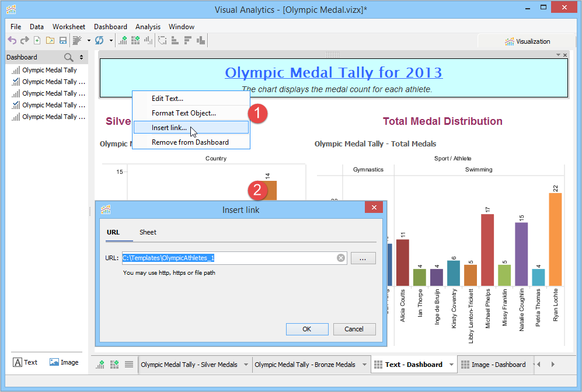Select the Text - Dashboard tab
The height and width of the screenshot is (392, 582).
[x=413, y=365]
